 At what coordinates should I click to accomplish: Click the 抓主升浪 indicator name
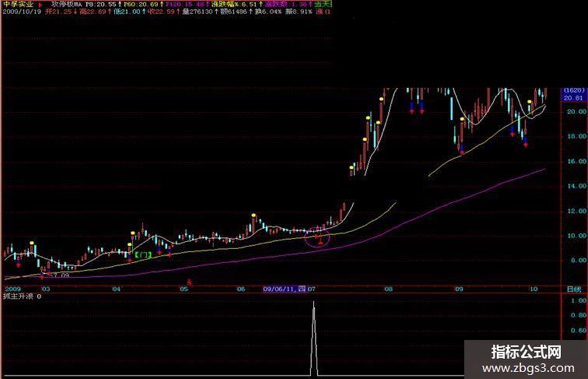pyautogui.click(x=18, y=296)
